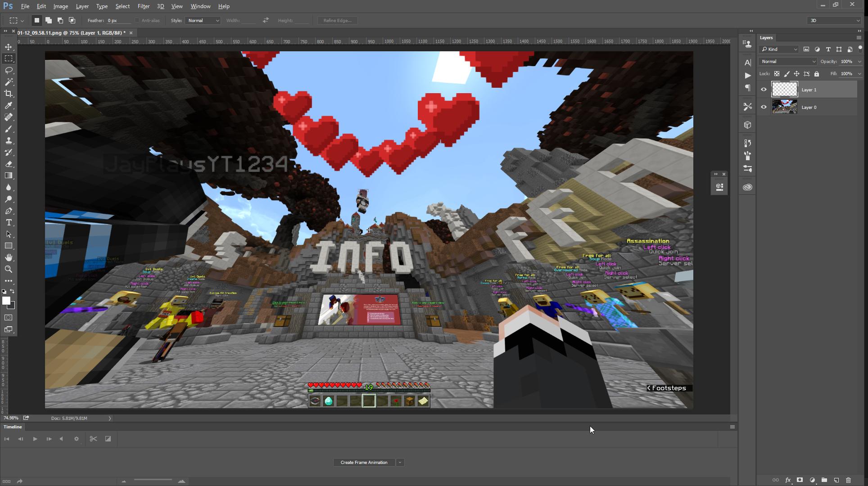Select the Gradient tool
Image resolution: width=868 pixels, height=486 pixels.
pos(9,175)
